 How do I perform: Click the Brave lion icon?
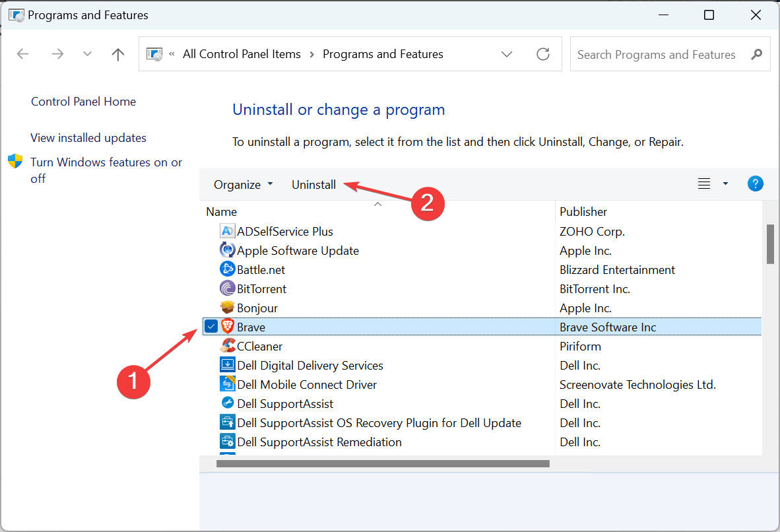227,327
